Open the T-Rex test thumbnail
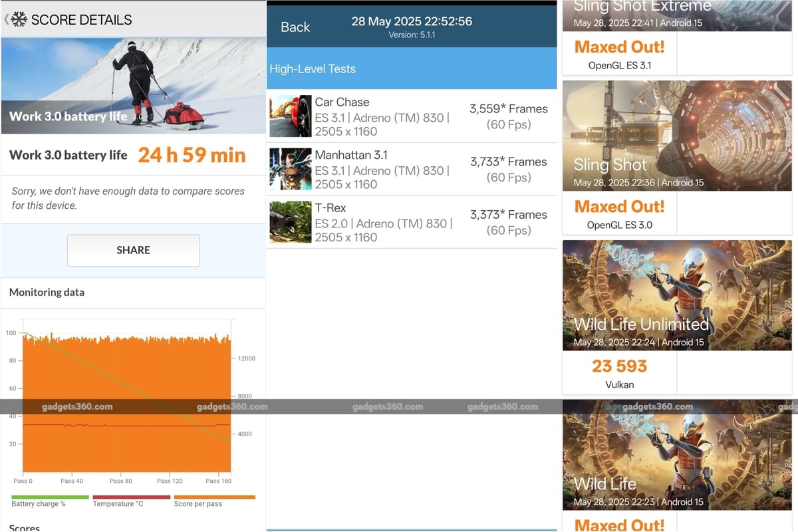The image size is (798, 532). coord(291,222)
